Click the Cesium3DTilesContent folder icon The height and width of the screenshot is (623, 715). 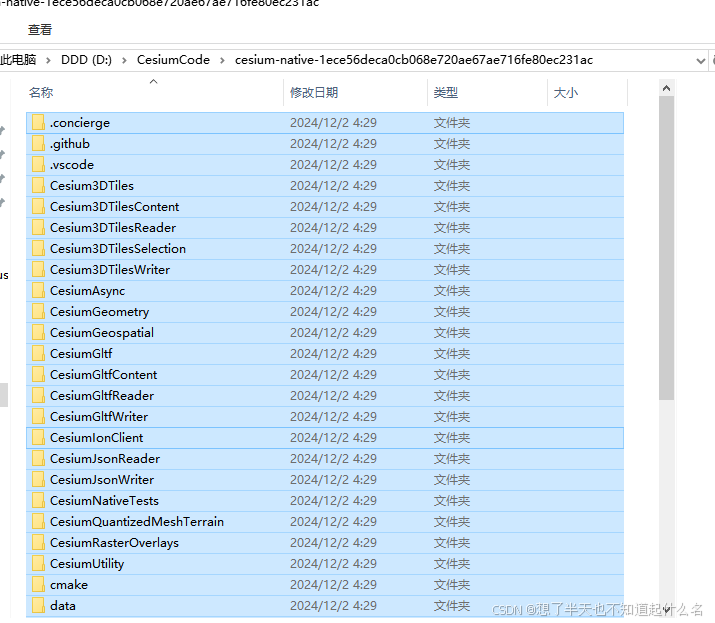(38, 207)
